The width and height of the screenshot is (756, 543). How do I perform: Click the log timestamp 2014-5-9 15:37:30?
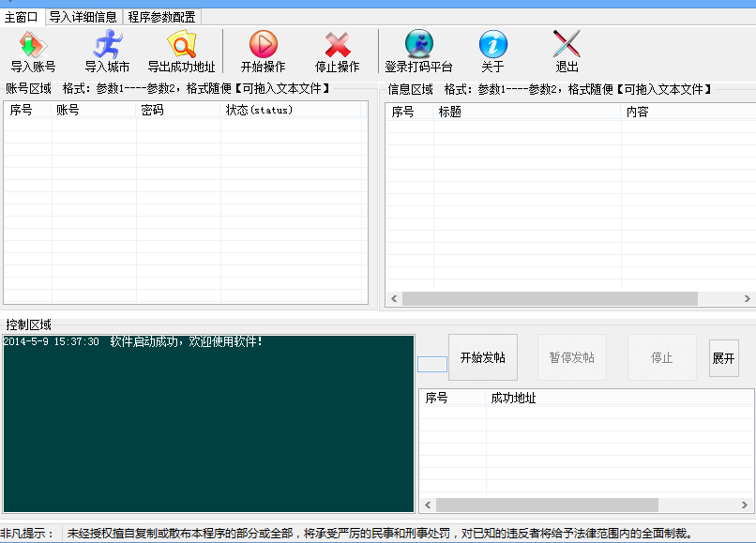tap(51, 341)
